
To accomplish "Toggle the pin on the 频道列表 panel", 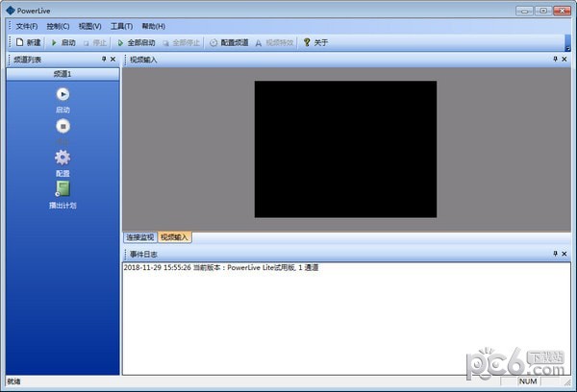I will pos(103,60).
